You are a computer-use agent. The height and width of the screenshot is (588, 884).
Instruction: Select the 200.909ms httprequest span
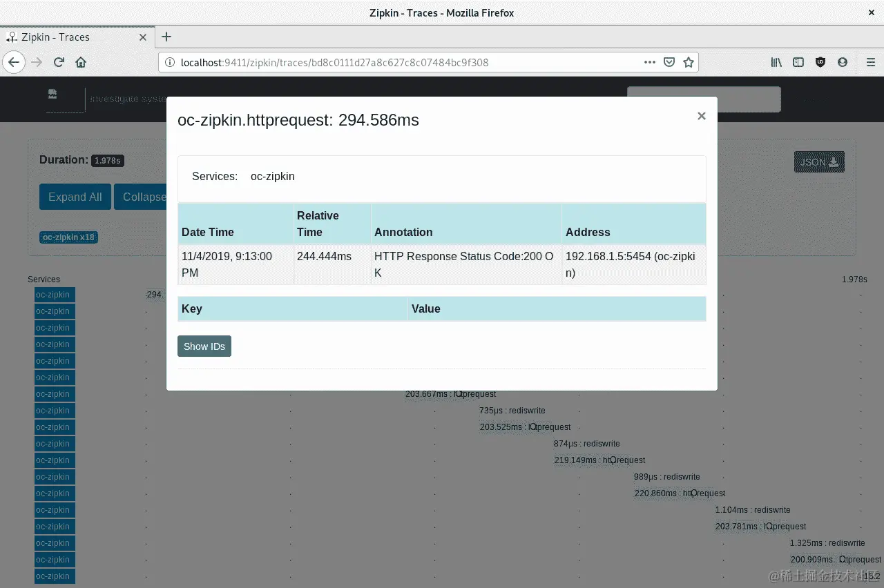click(x=836, y=560)
